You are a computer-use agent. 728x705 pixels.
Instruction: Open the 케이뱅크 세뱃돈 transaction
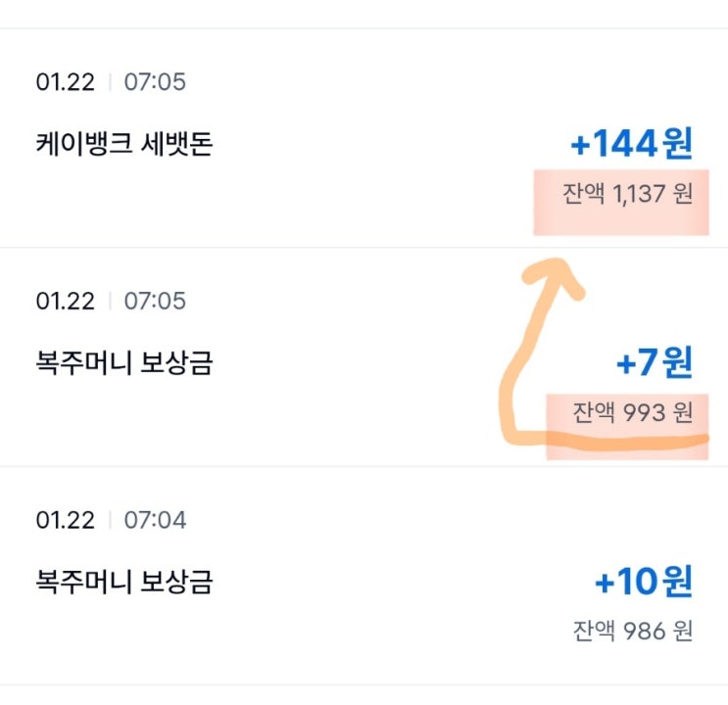tap(124, 145)
